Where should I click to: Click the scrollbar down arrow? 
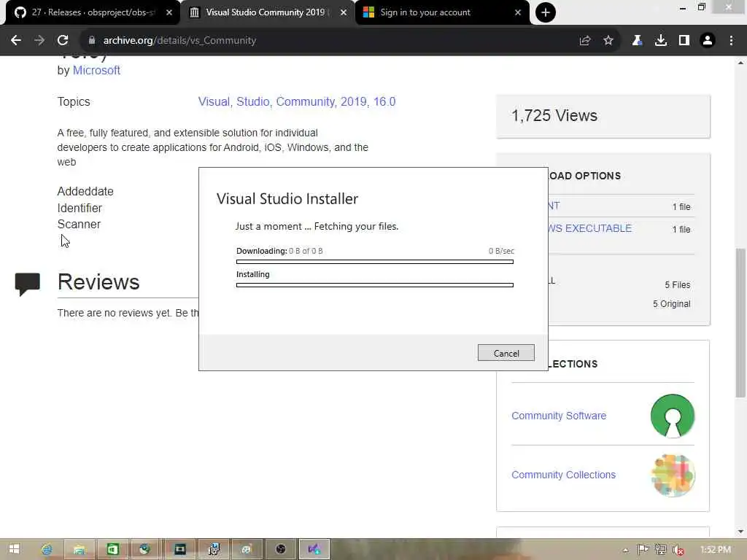(740, 531)
